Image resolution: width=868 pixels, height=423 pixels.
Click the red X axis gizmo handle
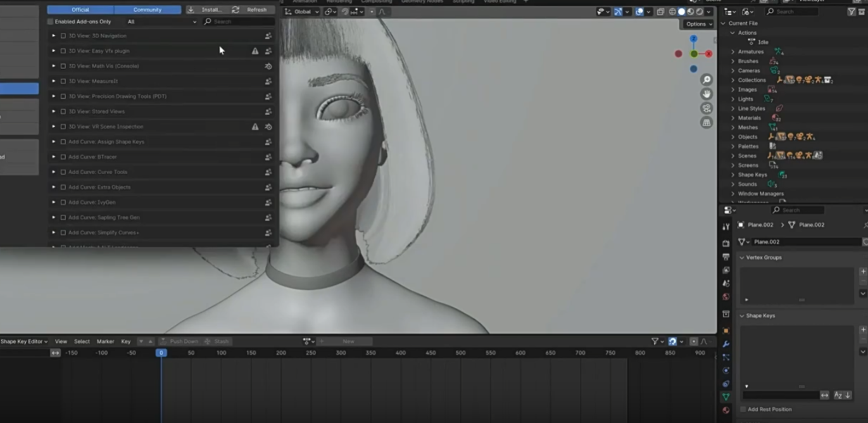708,54
